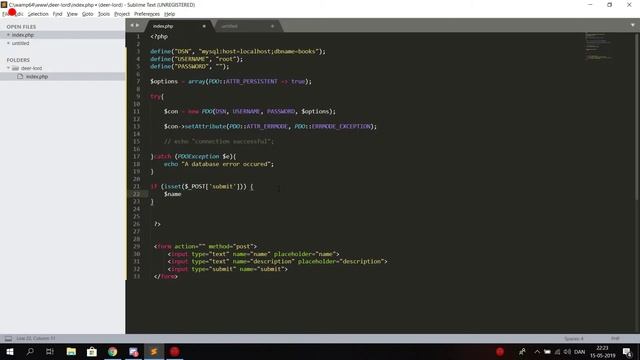Image resolution: width=640 pixels, height=360 pixels.
Task: Click the minimap code preview
Action: (599, 46)
